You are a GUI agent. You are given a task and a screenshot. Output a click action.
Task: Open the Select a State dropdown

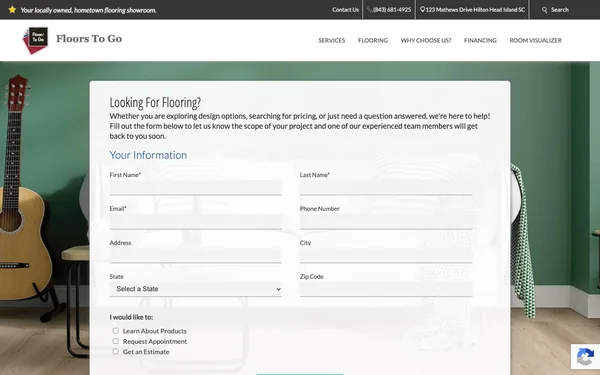pos(196,289)
